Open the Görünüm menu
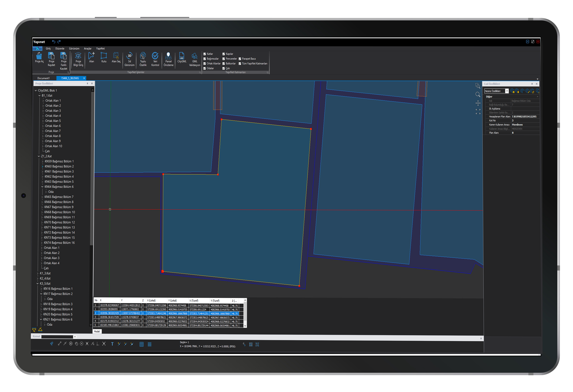 pyautogui.click(x=74, y=48)
